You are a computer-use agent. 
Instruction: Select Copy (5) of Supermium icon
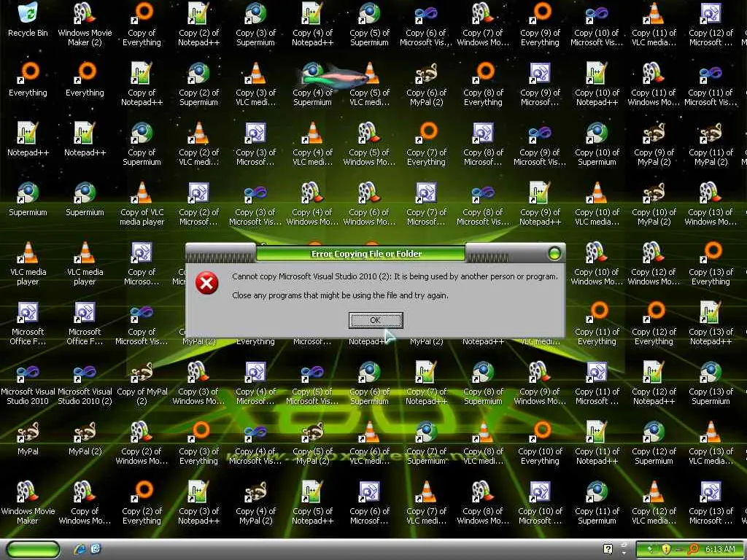click(370, 25)
